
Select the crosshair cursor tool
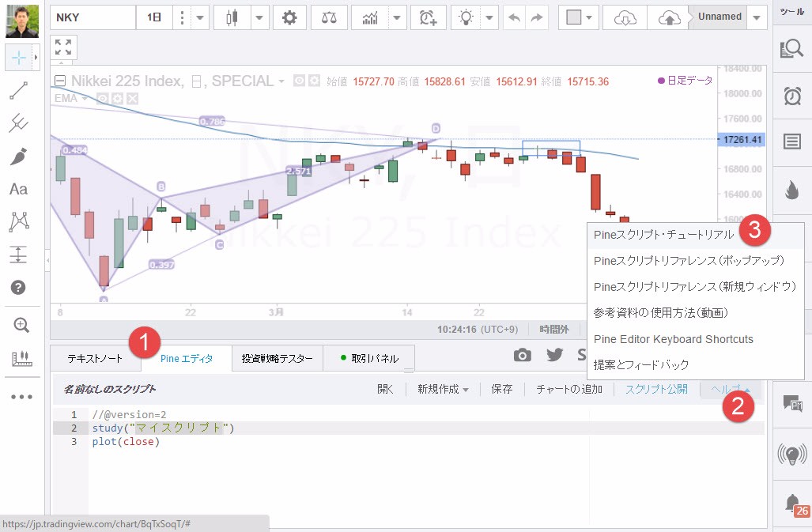(x=19, y=58)
